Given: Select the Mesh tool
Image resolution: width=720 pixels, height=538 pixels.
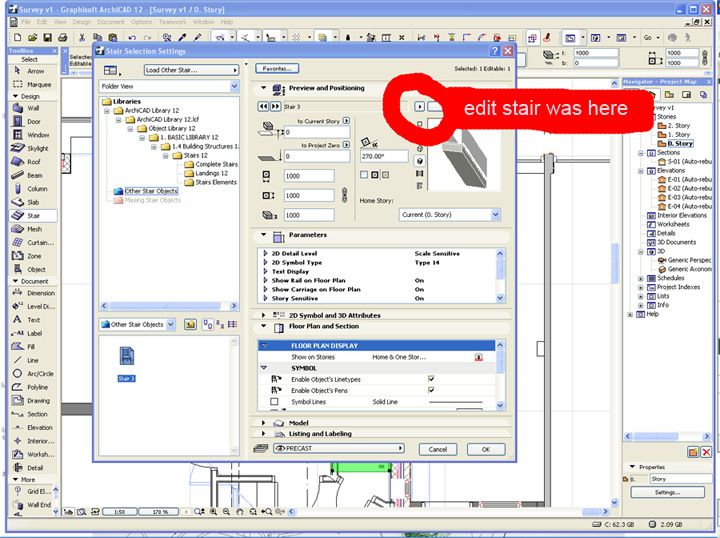Looking at the screenshot, I should click(x=33, y=229).
